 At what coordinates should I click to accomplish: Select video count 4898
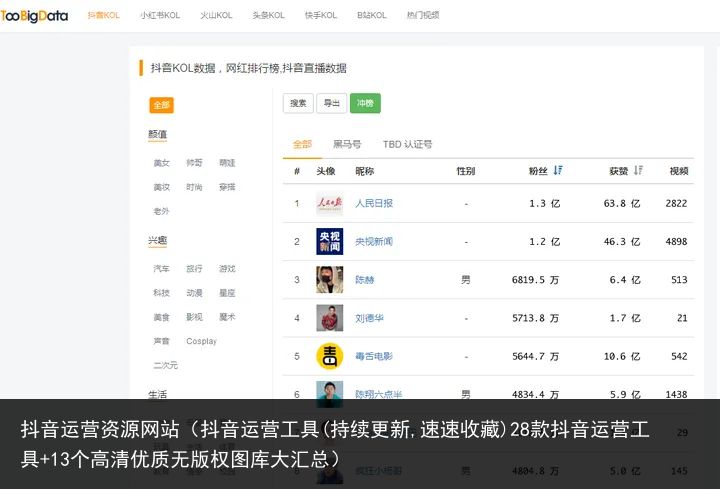tap(676, 241)
